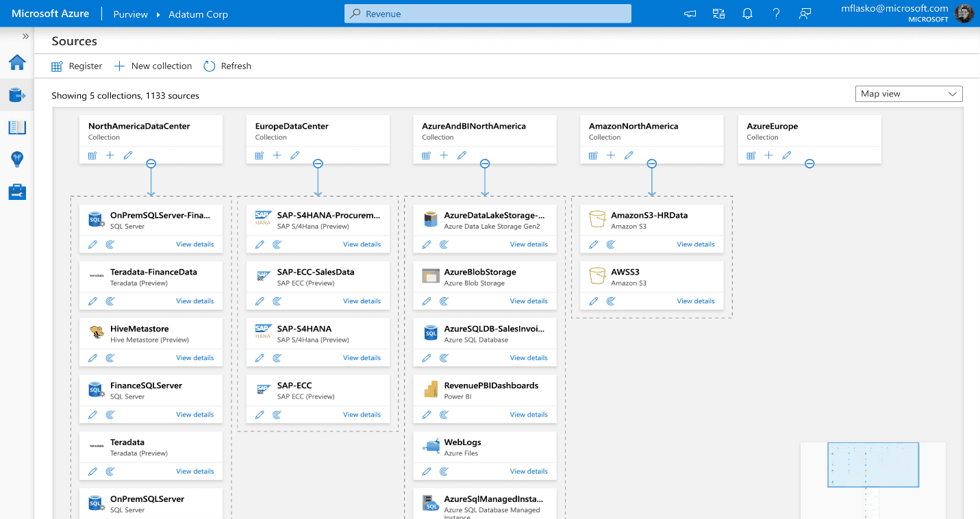Edit the AzureSQLDB-SalesInvoices source

tap(427, 357)
